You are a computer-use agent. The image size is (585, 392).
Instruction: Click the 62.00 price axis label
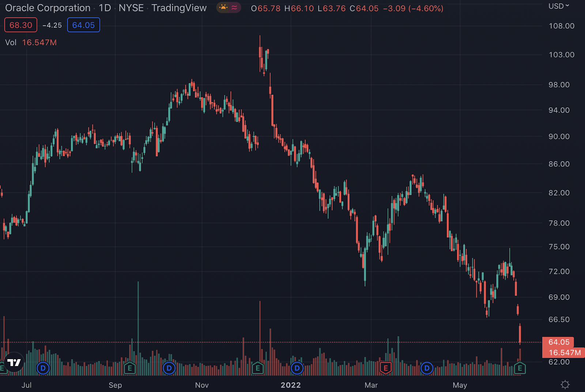[559, 362]
